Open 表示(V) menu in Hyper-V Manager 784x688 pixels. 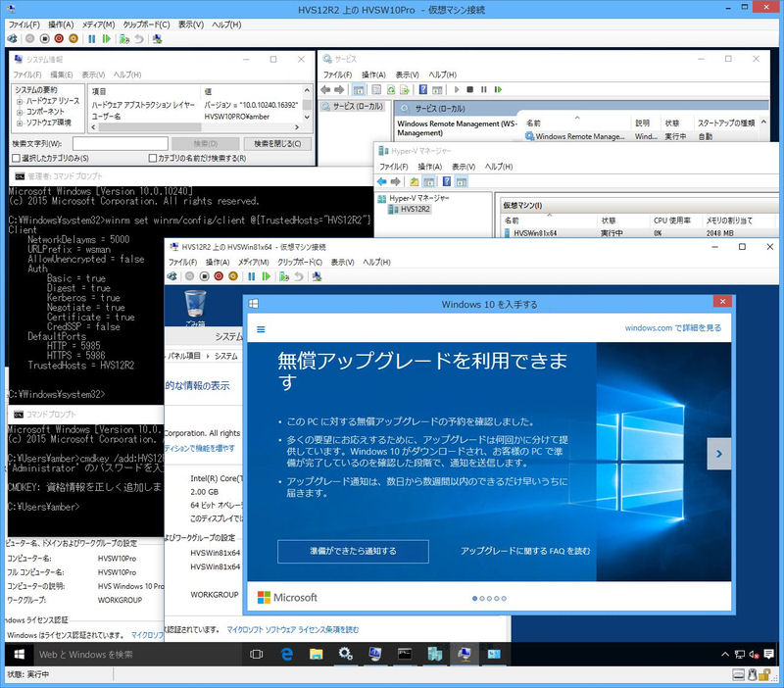click(x=464, y=167)
